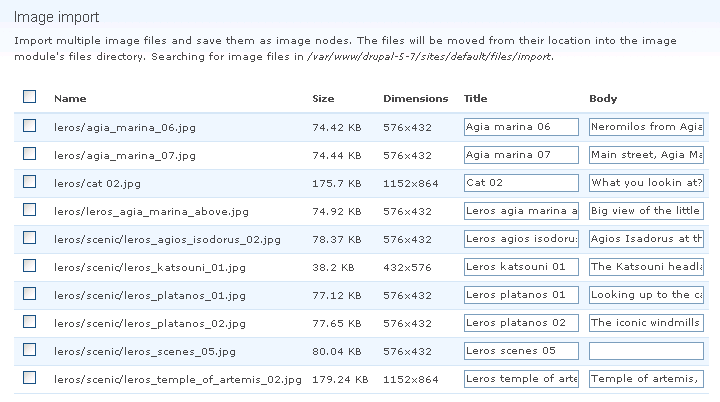Click the Leros scenes 05 title input
Viewport: 720px width, 402px height.
pos(521,351)
